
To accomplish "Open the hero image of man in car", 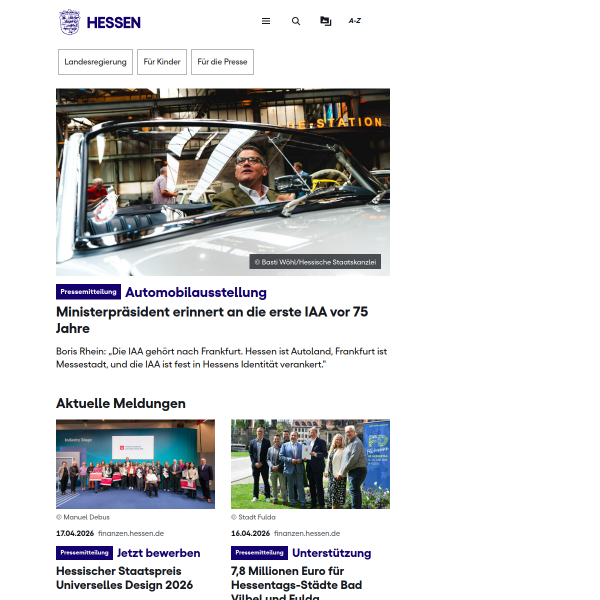I will pyautogui.click(x=223, y=182).
